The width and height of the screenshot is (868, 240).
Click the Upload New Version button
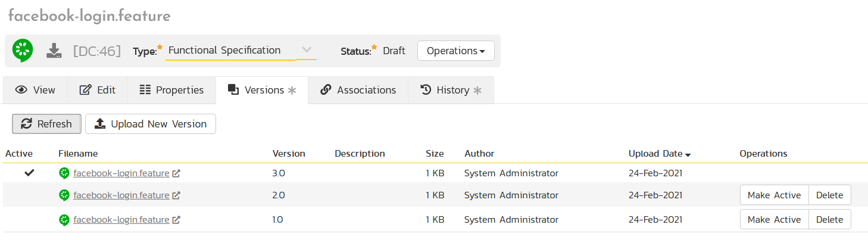click(x=151, y=124)
